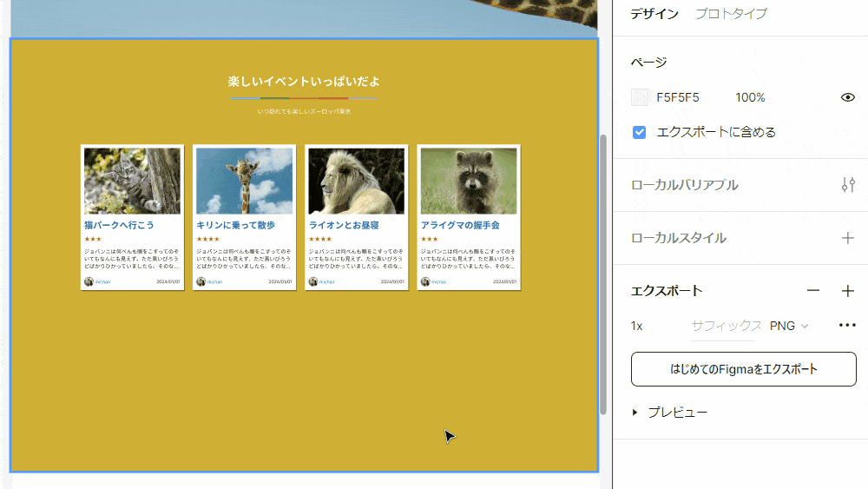868x489 pixels.
Task: Click date 2024/01/01 on アライグマの握手会 card
Action: coord(504,282)
